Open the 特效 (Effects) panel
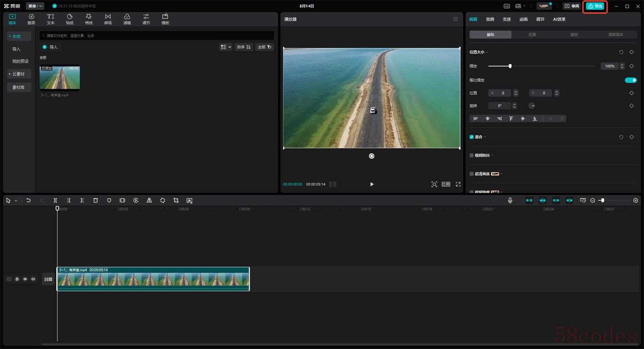The height and width of the screenshot is (349, 644). pos(89,19)
